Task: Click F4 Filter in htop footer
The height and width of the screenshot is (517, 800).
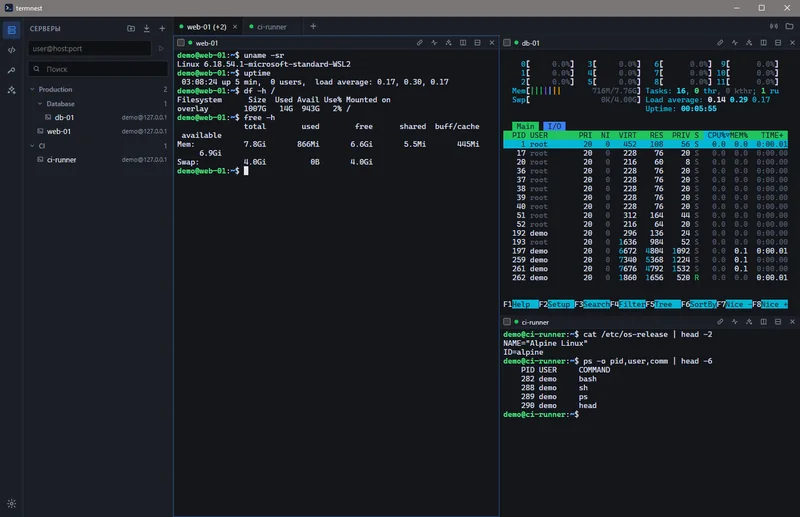Action: pos(628,305)
